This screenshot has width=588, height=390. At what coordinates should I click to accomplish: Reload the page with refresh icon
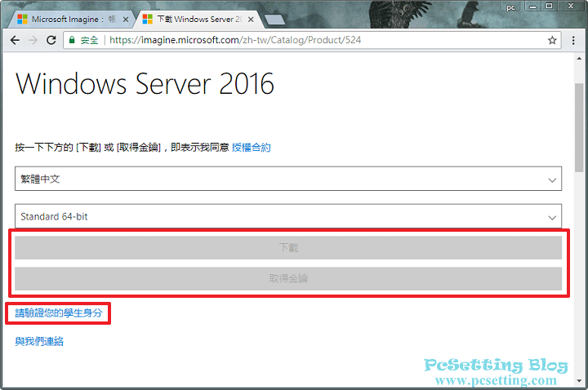point(51,39)
